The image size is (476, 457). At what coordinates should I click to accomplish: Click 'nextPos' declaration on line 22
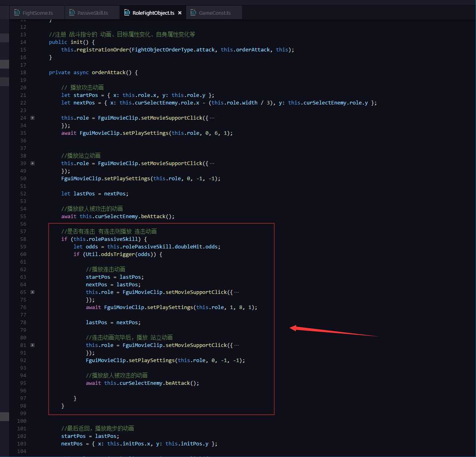click(84, 102)
